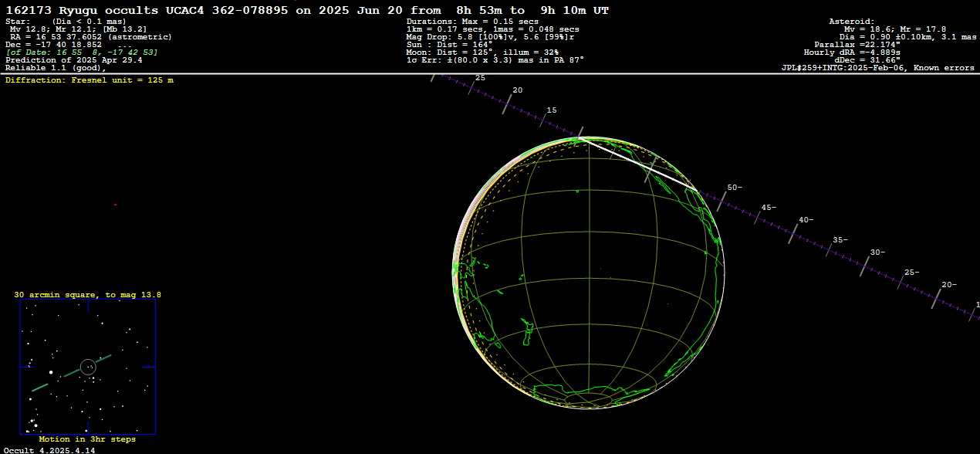Click the target star circle in chart
Image resolution: width=980 pixels, height=454 pixels.
88,367
